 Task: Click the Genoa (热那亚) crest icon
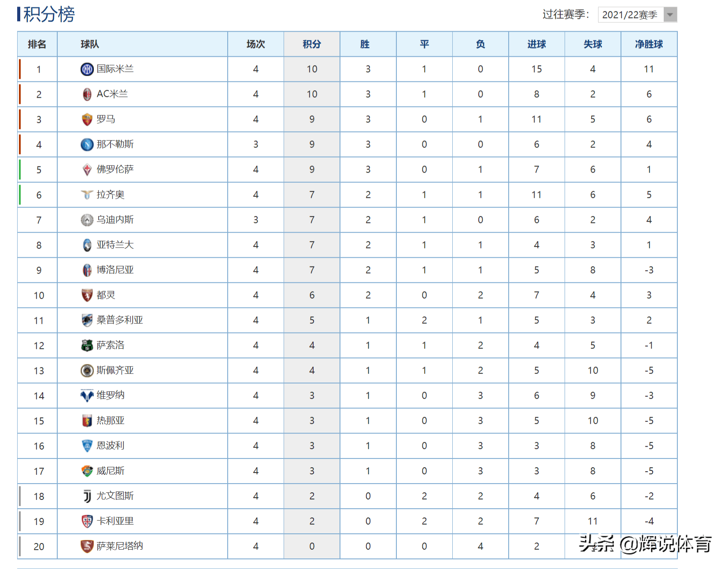pos(87,421)
